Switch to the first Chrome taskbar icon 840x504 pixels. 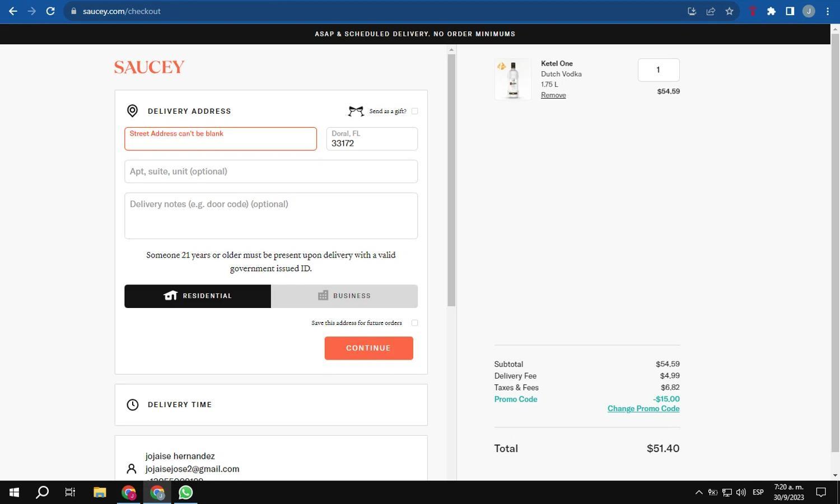pos(128,492)
